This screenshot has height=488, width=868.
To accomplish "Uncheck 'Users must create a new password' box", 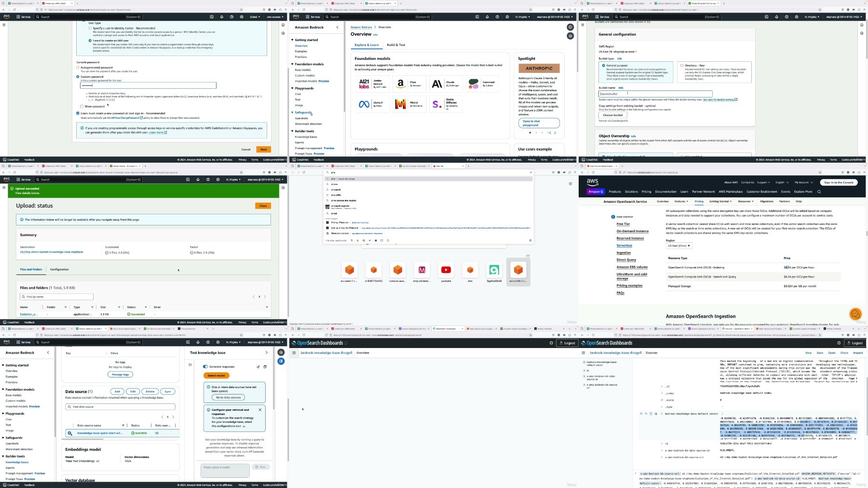I will (x=78, y=113).
